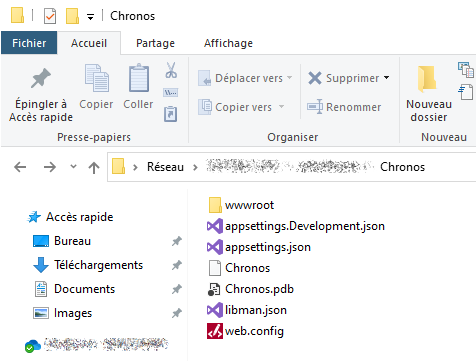This screenshot has width=476, height=361.
Task: Switch to the Partage ribbon tab
Action: 155,43
